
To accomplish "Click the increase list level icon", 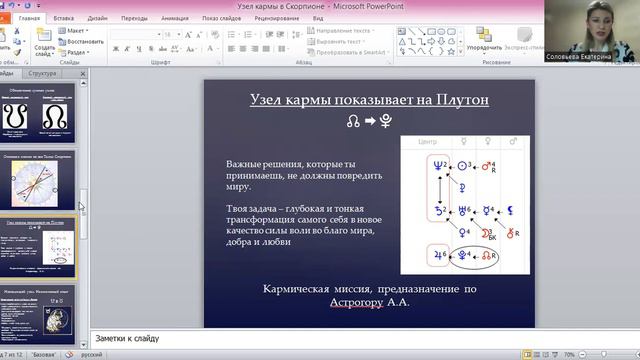I will pos(280,35).
